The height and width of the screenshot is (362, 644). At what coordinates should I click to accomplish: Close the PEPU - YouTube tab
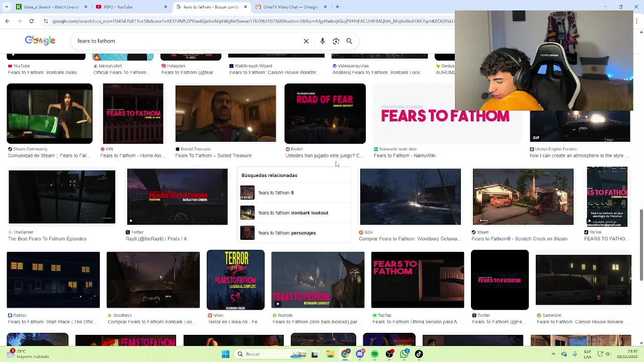click(166, 7)
